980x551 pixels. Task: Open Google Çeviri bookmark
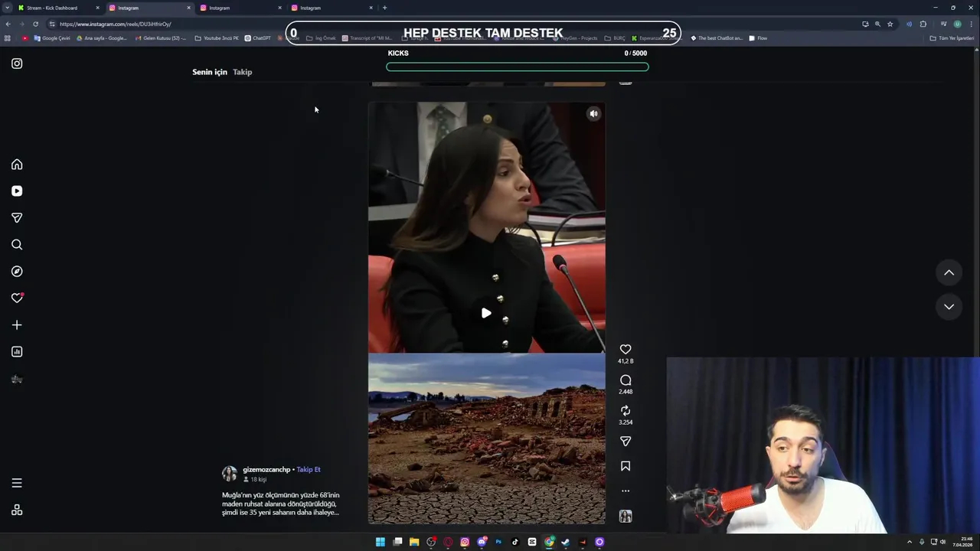pyautogui.click(x=52, y=38)
